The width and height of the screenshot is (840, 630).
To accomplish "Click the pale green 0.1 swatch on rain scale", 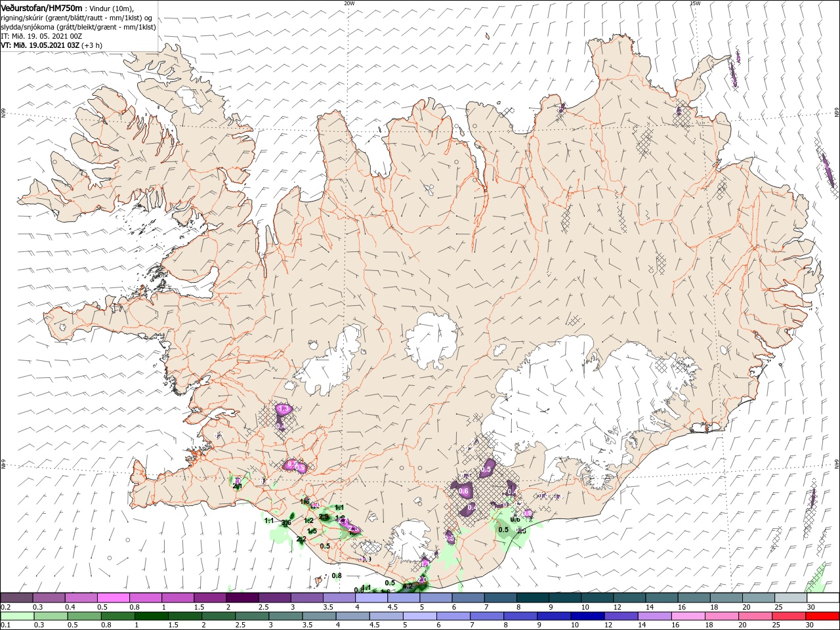I will pos(17,616).
